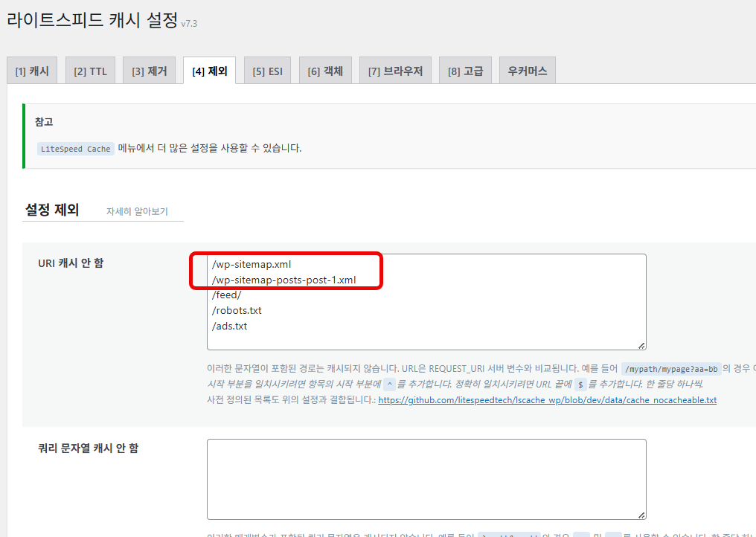Click the URI 캐시 안 함 label
756x537 pixels.
point(71,263)
